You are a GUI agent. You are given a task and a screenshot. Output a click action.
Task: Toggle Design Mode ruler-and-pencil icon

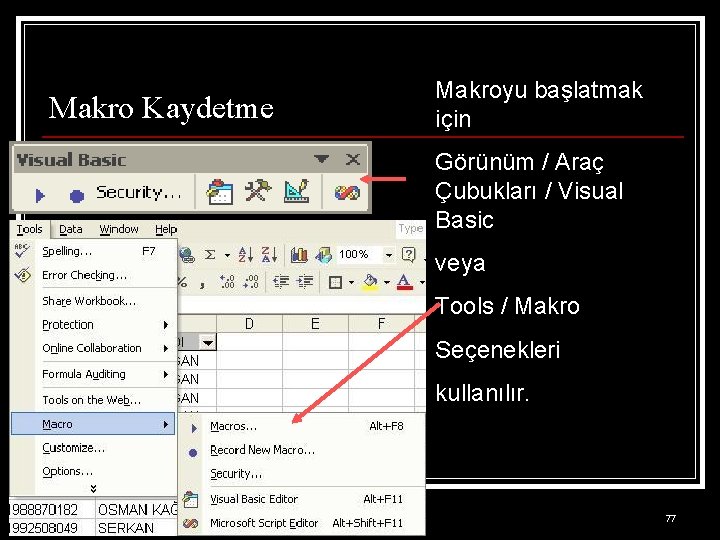pos(296,192)
